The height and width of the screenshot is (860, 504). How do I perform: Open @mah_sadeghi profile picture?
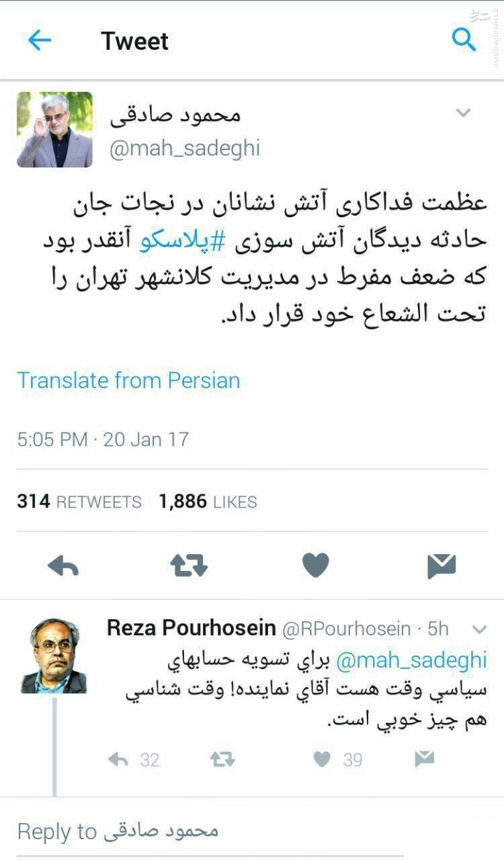click(x=54, y=129)
